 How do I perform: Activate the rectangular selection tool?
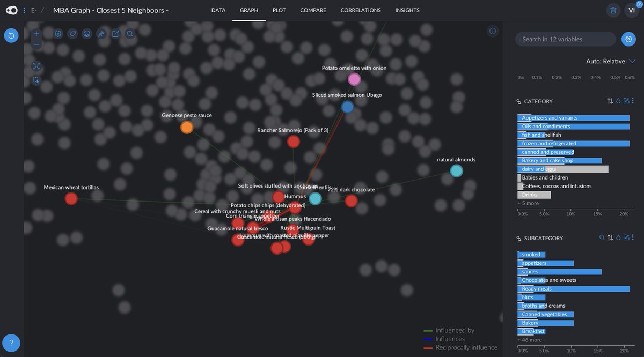point(36,80)
